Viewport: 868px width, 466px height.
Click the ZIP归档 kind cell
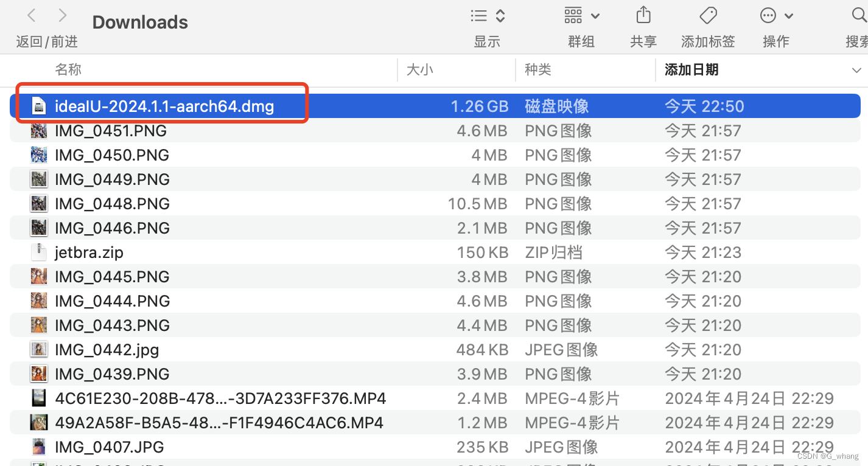[553, 252]
